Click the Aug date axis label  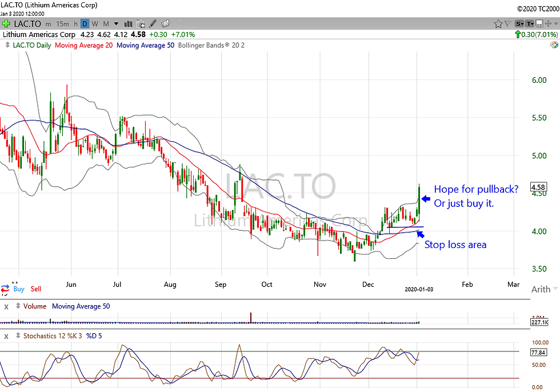[x=170, y=285]
